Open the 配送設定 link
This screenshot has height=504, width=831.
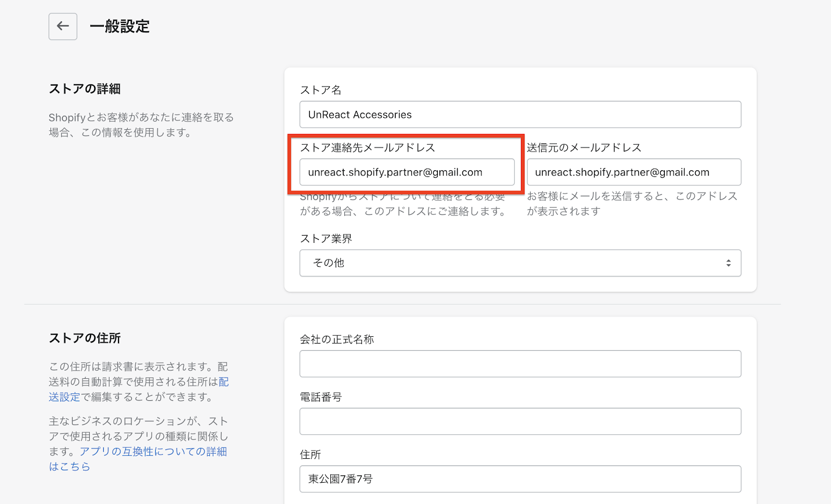(65, 397)
